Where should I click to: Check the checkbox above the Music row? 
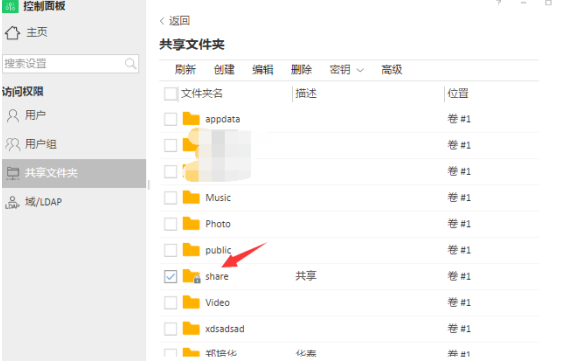pos(170,171)
